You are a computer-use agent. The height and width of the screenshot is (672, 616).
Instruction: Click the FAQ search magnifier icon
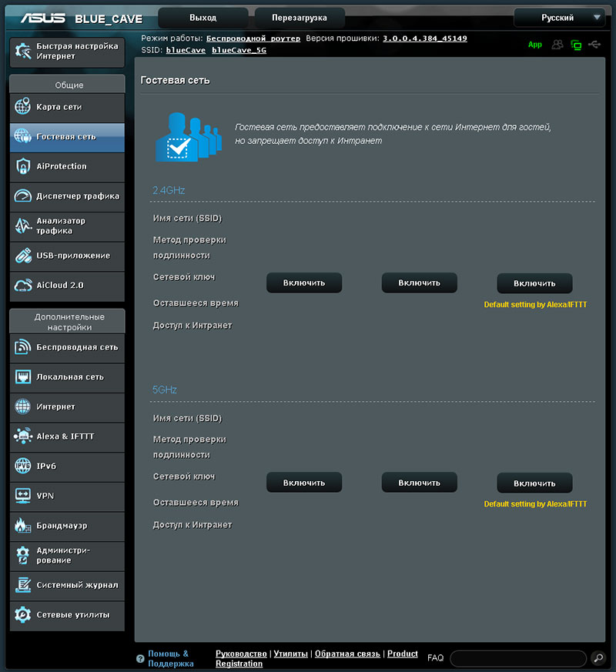coord(598,657)
